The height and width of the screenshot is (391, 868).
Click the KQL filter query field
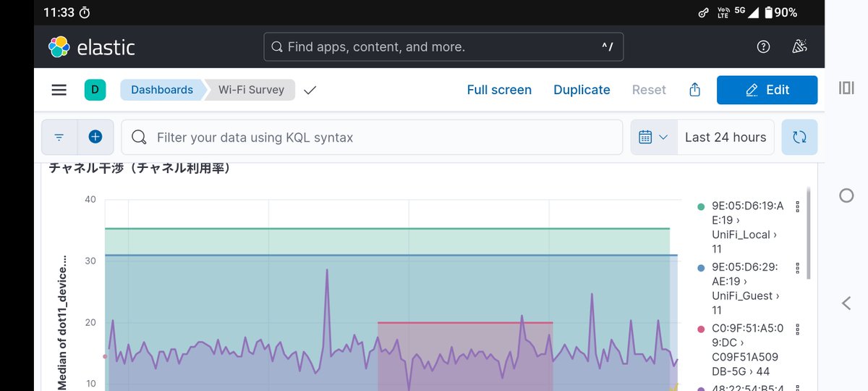pyautogui.click(x=372, y=137)
